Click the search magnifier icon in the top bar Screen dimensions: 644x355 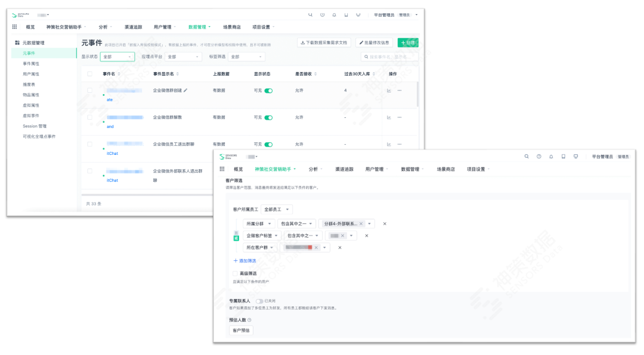[x=310, y=13]
